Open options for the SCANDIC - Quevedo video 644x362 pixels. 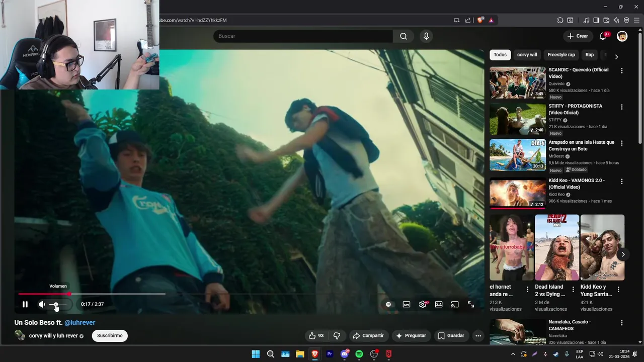pyautogui.click(x=622, y=71)
